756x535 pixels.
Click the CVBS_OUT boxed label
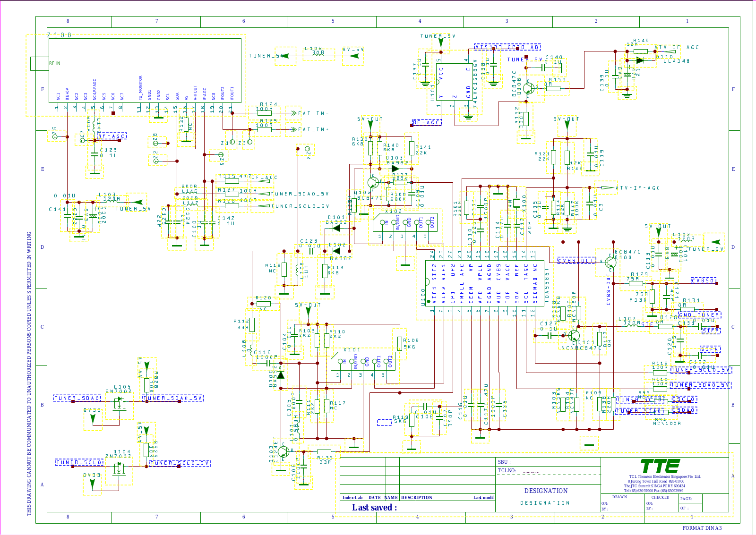point(576,261)
